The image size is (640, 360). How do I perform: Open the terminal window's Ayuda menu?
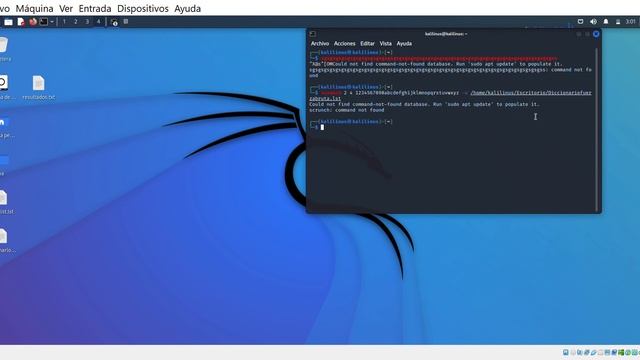(x=404, y=43)
